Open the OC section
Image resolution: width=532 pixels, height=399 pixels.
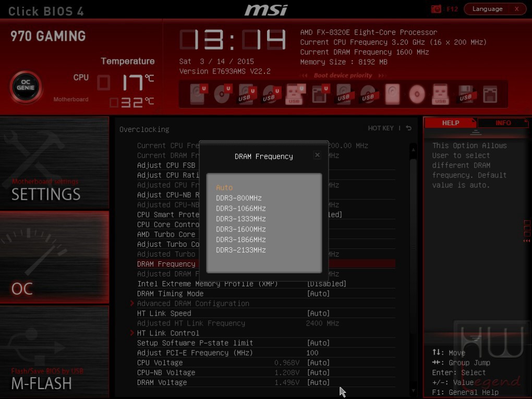coord(54,257)
